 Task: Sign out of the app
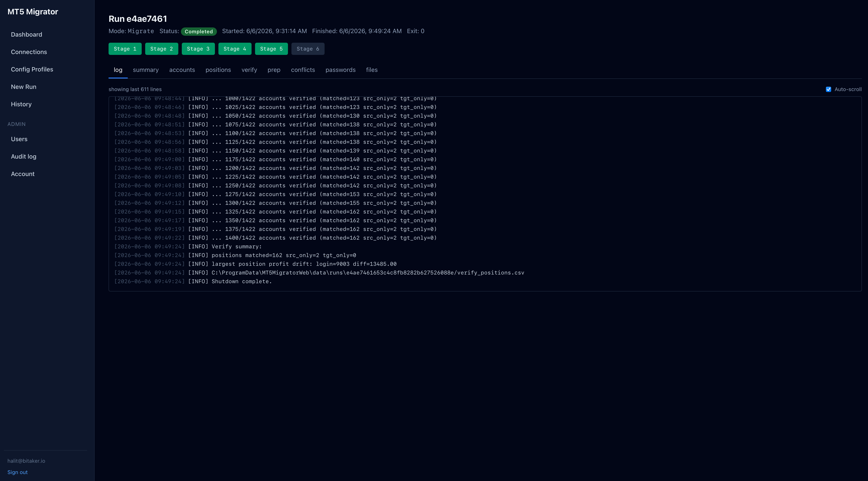17,472
